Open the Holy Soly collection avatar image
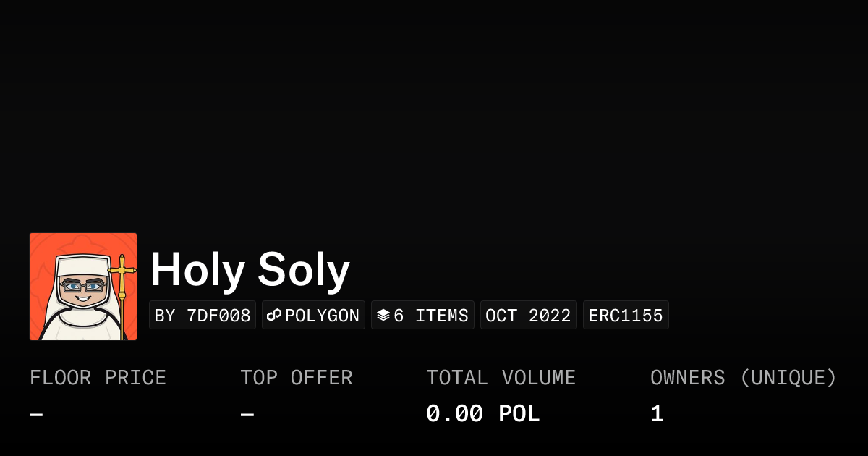868x456 pixels. click(x=83, y=287)
